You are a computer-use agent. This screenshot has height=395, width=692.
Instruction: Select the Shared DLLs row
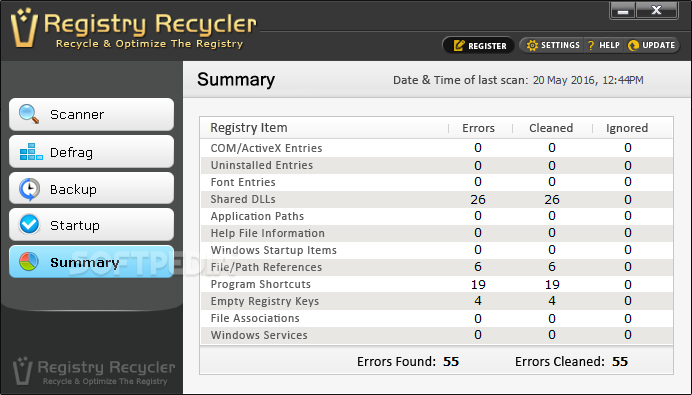[x=436, y=199]
